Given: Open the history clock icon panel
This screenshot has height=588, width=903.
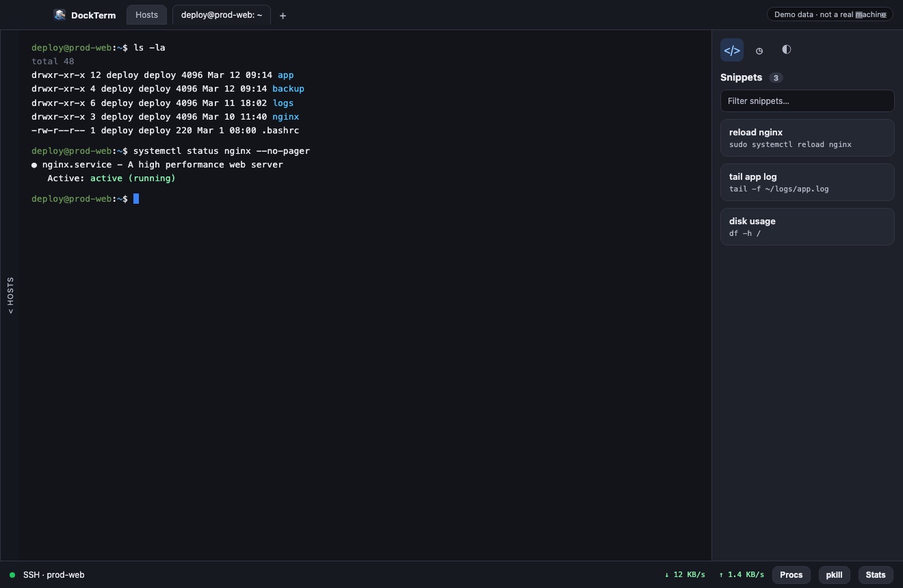Looking at the screenshot, I should pyautogui.click(x=759, y=51).
